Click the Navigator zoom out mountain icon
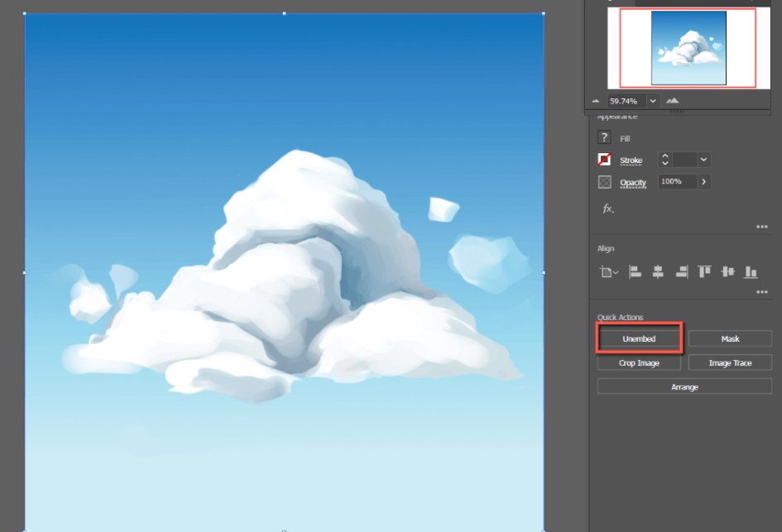 pos(596,101)
